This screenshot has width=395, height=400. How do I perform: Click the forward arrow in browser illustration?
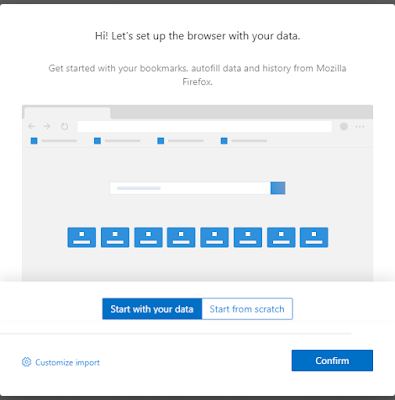(47, 126)
